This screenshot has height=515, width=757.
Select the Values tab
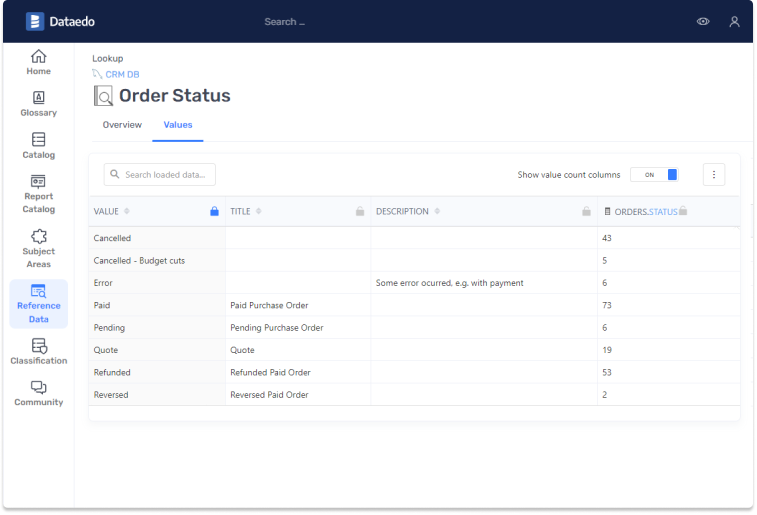[178, 125]
